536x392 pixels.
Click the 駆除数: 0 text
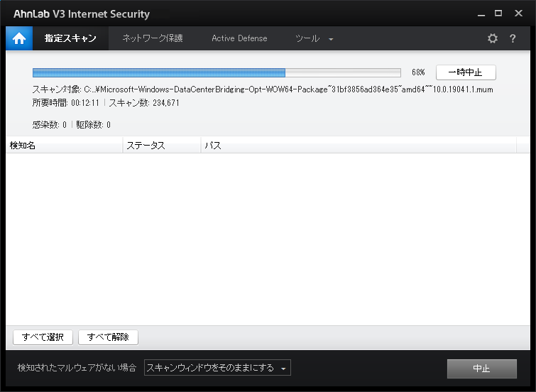pyautogui.click(x=93, y=124)
